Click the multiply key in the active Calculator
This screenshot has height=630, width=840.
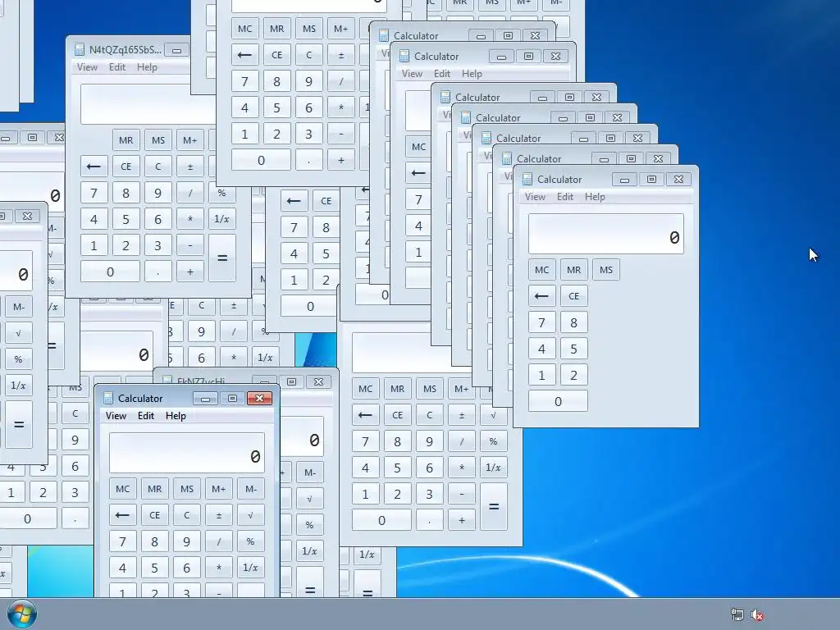click(x=218, y=568)
